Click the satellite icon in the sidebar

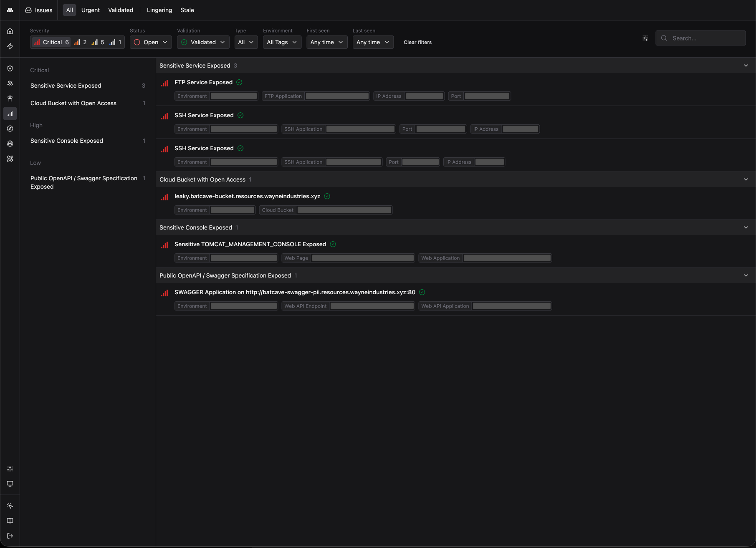click(10, 83)
